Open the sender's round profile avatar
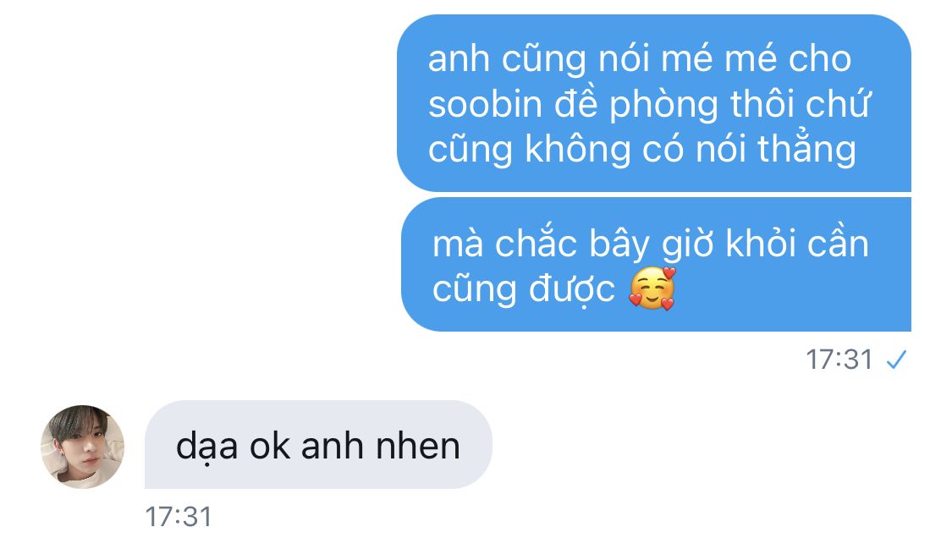The image size is (952, 560). [x=83, y=447]
